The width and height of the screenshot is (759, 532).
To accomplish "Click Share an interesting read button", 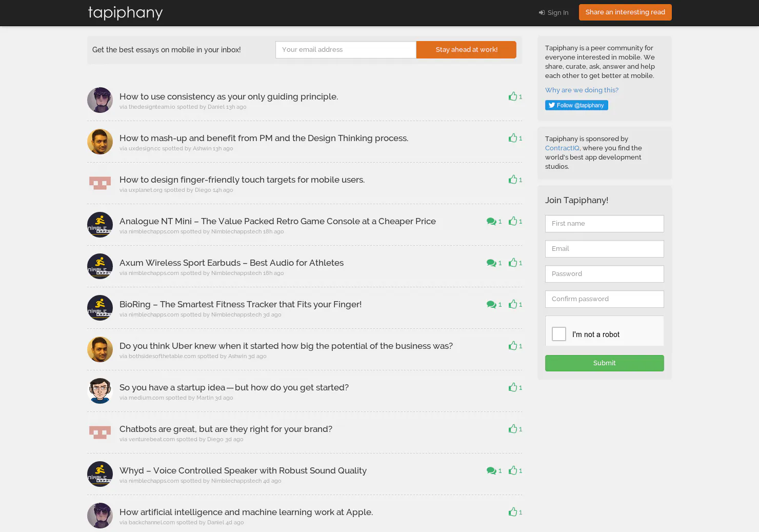I will click(625, 12).
